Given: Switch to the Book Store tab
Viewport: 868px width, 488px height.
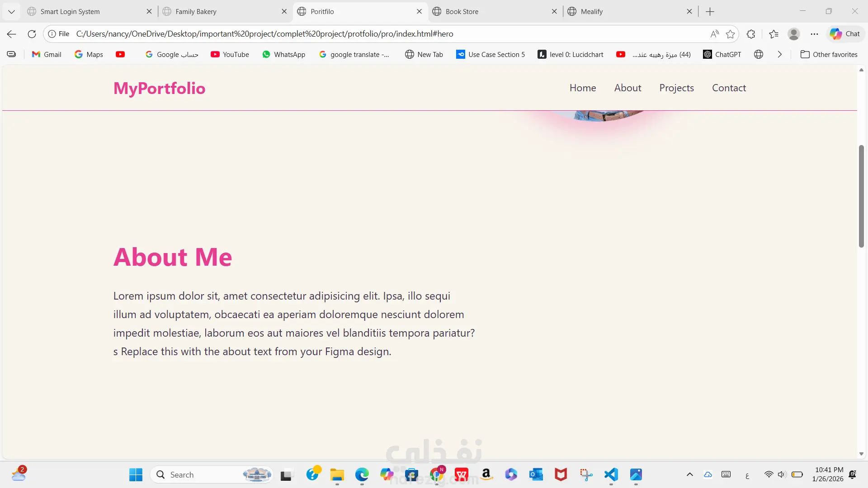Looking at the screenshot, I should tap(462, 12).
